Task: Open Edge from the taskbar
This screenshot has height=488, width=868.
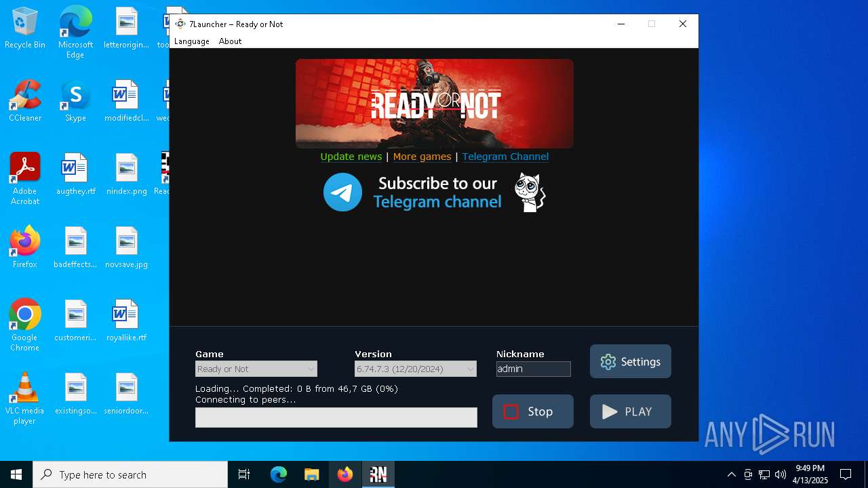Action: (x=279, y=474)
